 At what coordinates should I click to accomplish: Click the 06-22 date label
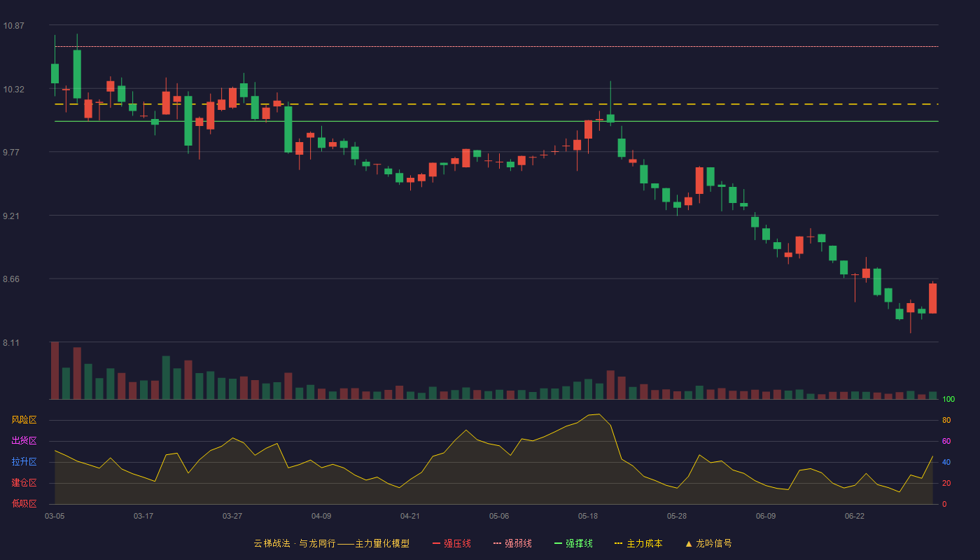(x=855, y=516)
